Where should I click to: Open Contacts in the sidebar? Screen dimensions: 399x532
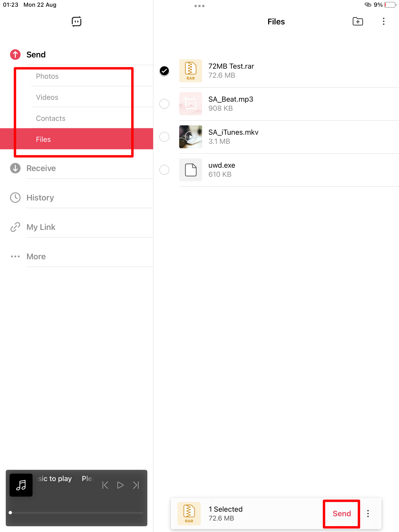(50, 118)
